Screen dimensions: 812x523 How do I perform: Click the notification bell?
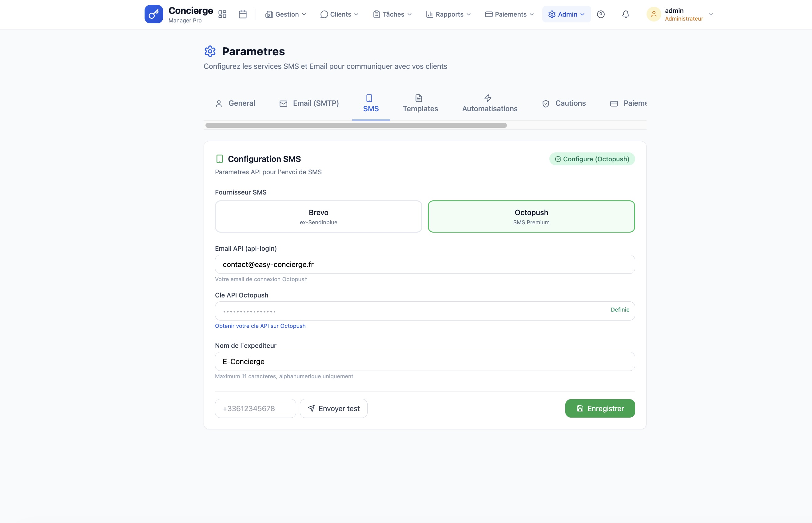(x=625, y=14)
